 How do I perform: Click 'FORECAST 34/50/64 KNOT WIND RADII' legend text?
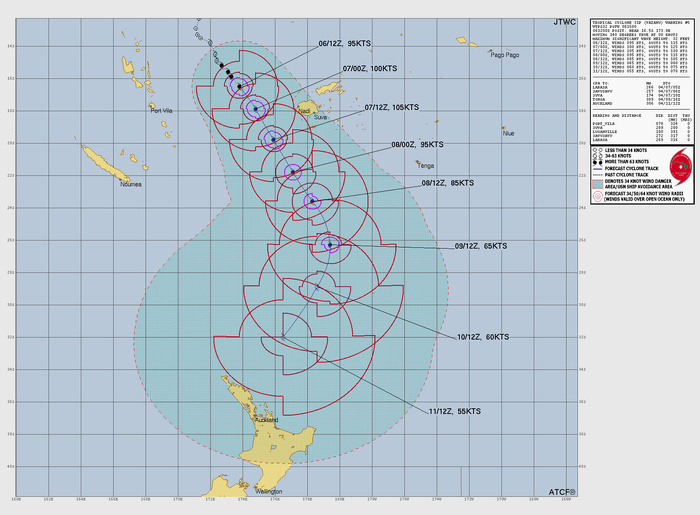[x=644, y=194]
